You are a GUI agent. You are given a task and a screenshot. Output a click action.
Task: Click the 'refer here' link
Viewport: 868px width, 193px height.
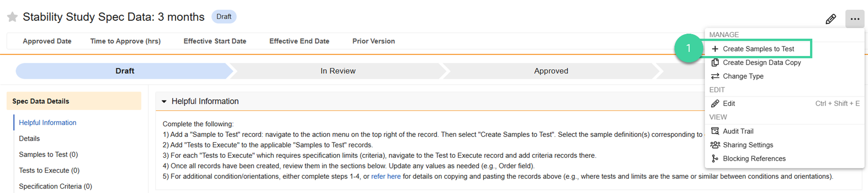[386, 176]
